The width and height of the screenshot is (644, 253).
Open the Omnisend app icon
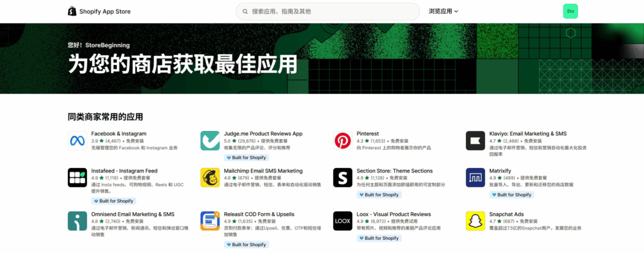click(77, 220)
